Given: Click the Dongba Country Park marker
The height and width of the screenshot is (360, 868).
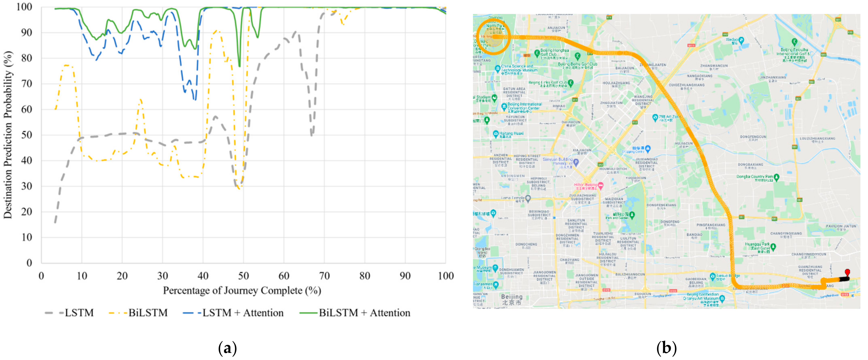Looking at the screenshot, I should pos(776,177).
